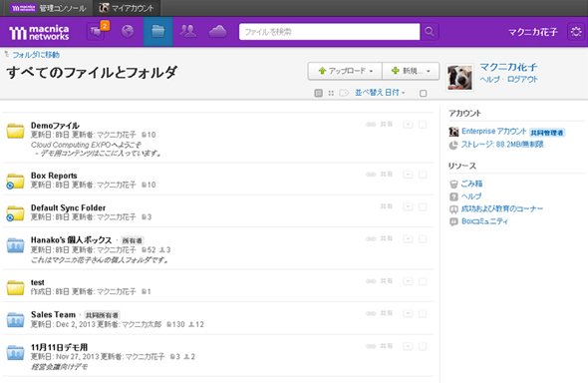
Task: Click the ヘルプ link under user name
Action: (489, 79)
